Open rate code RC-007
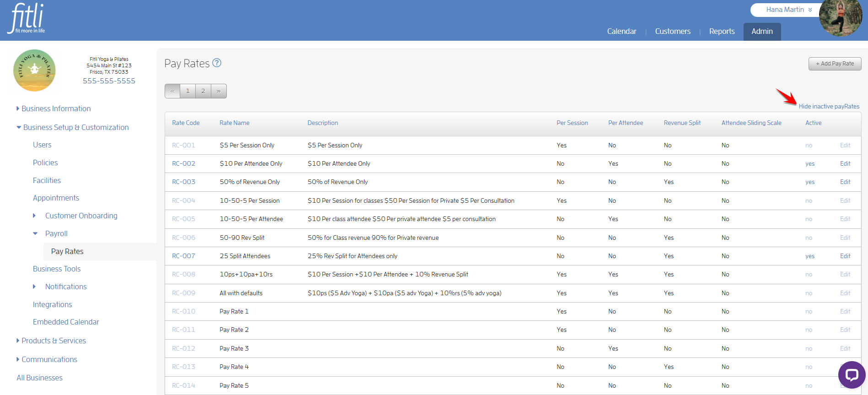 [x=183, y=256]
